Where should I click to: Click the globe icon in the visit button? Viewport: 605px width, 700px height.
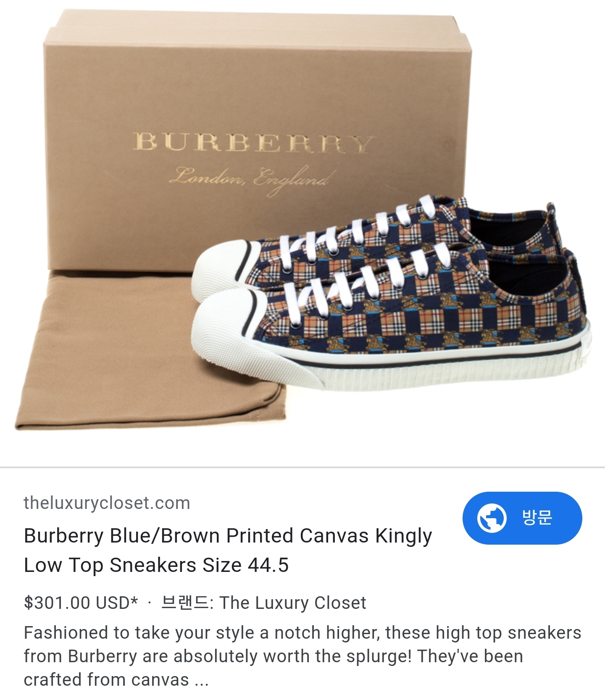pyautogui.click(x=492, y=518)
